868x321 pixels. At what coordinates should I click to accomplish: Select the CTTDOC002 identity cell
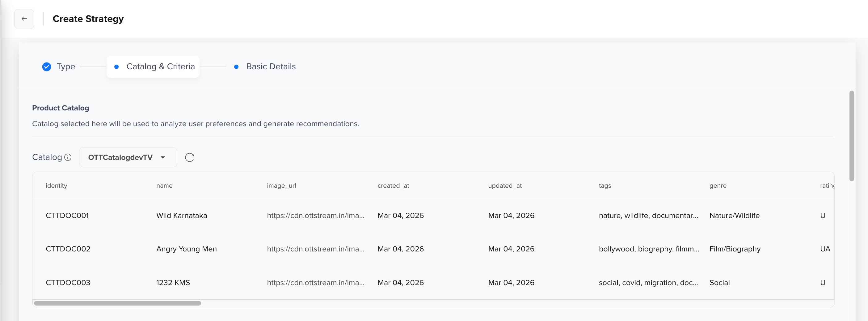68,249
